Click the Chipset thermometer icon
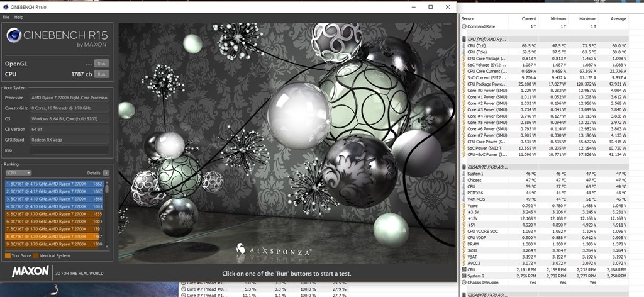644x297 pixels. point(464,180)
